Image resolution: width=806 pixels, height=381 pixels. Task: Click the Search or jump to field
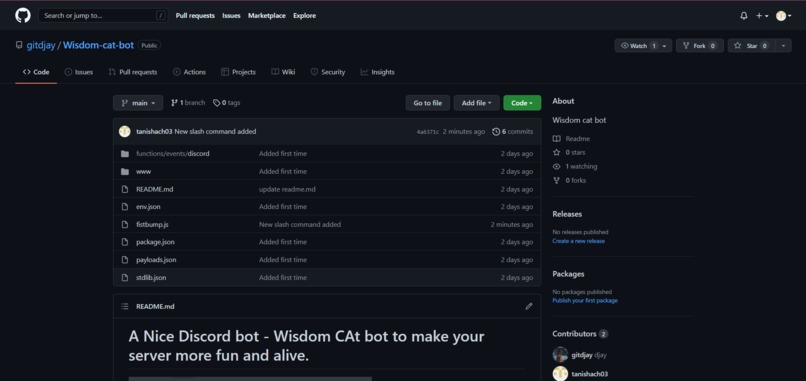tap(103, 15)
